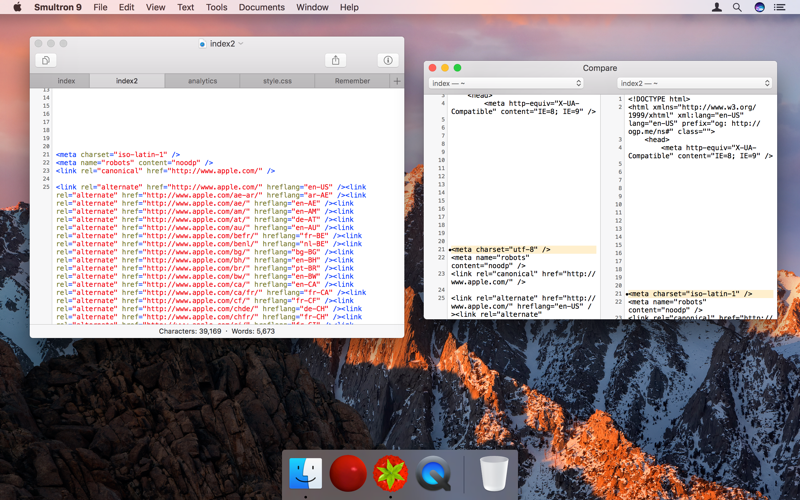Select the index2 tab
This screenshot has height=500, width=800.
pyautogui.click(x=127, y=81)
